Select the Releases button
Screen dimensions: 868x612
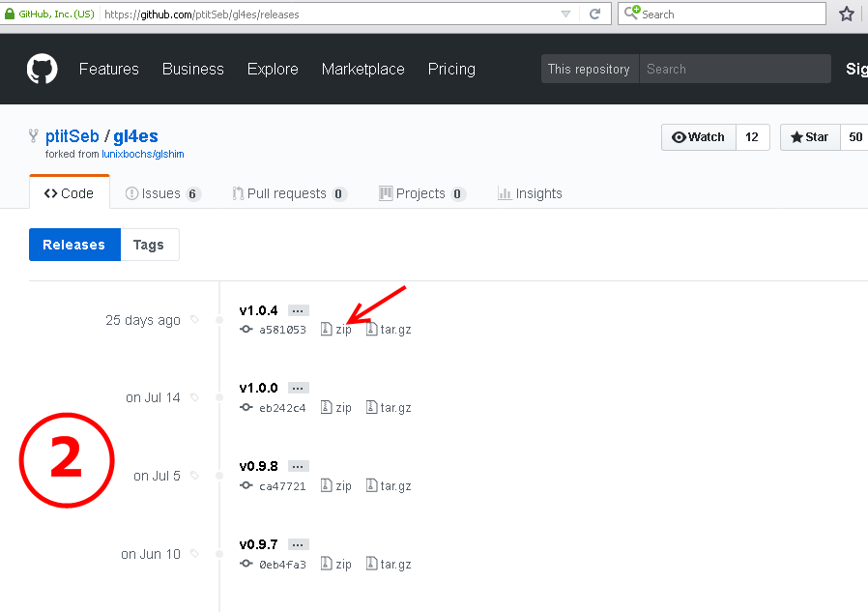pyautogui.click(x=74, y=245)
